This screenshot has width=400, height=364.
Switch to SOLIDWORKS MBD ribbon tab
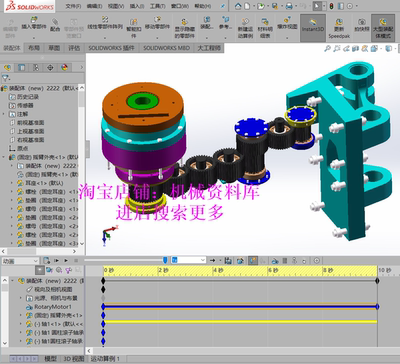click(x=166, y=48)
